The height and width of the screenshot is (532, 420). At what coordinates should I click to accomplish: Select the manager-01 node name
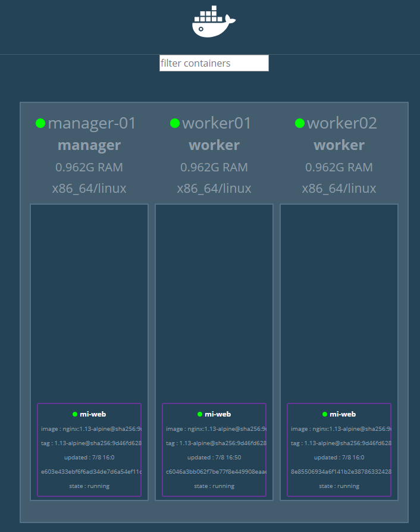point(92,123)
